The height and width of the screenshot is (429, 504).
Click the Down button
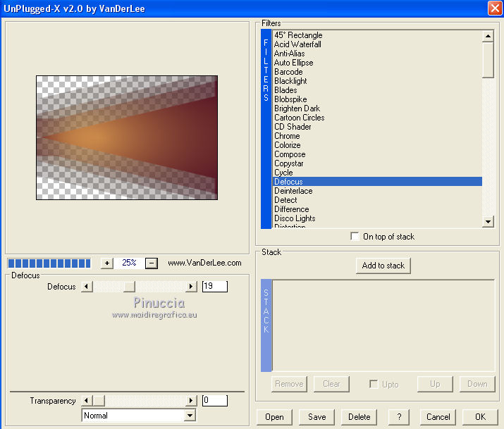coord(477,384)
